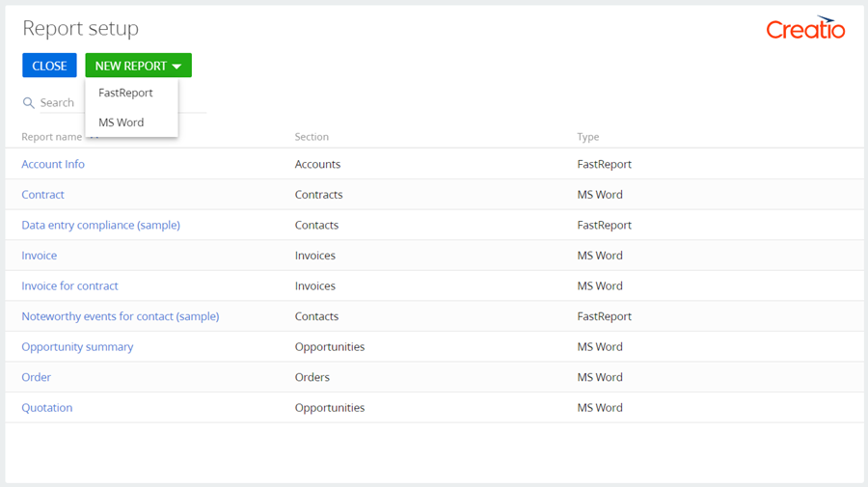Click the search magnifier icon
The image size is (868, 487).
(29, 103)
